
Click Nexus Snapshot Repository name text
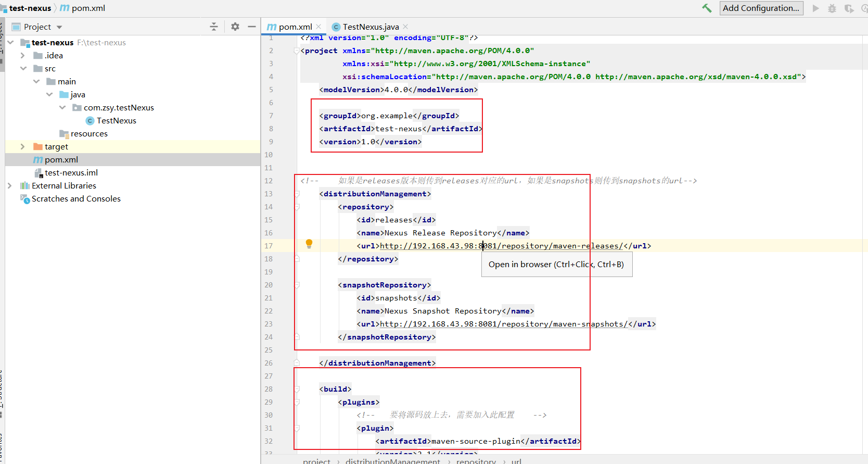(x=443, y=311)
